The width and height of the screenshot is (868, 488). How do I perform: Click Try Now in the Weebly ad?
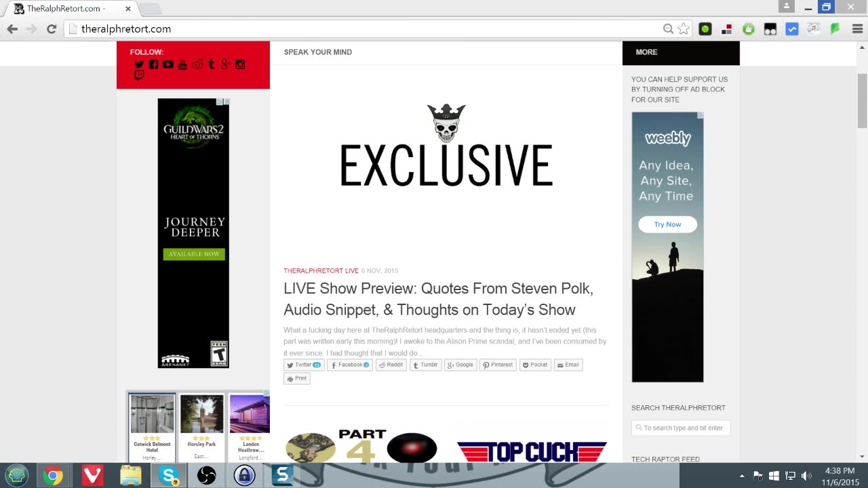pos(667,224)
